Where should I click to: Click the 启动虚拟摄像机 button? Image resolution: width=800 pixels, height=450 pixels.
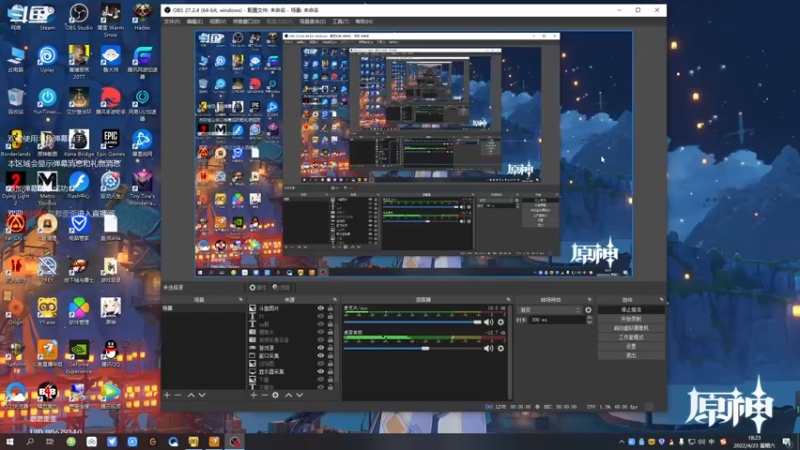click(631, 328)
